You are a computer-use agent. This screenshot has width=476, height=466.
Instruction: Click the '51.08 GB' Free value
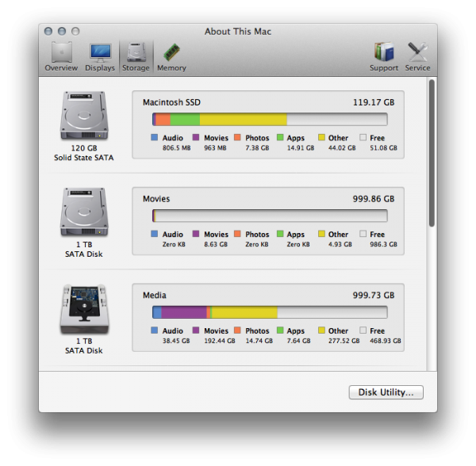[383, 148]
